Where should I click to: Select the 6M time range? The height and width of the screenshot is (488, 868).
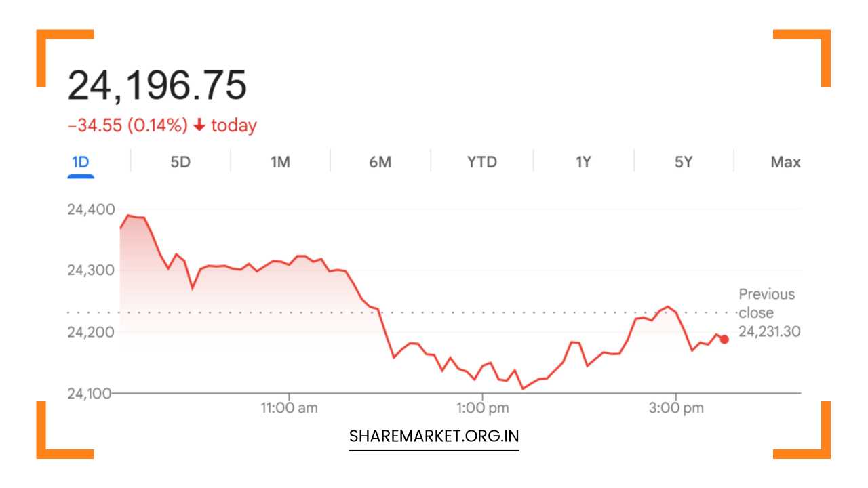point(380,162)
